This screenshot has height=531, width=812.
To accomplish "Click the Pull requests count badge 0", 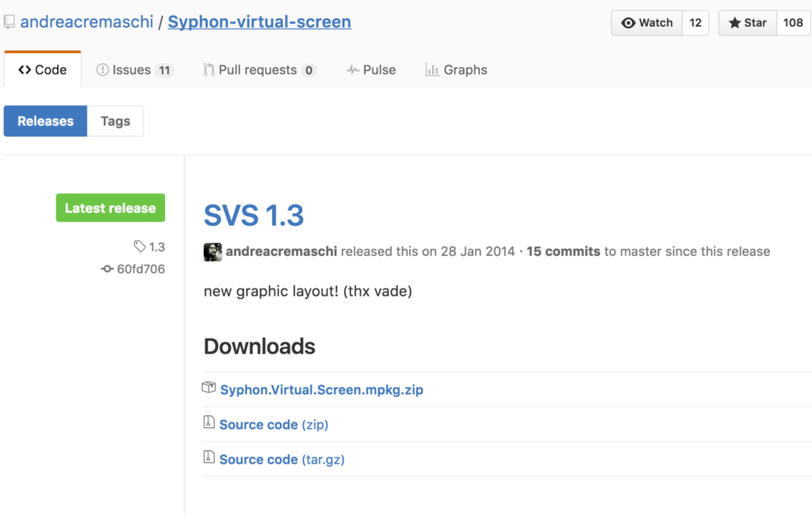I will tap(308, 71).
